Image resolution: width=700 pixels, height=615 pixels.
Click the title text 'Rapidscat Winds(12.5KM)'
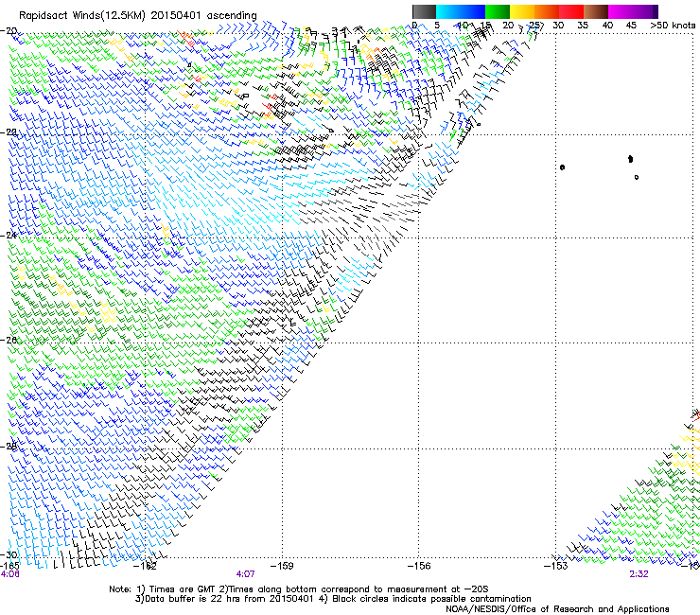(82, 16)
